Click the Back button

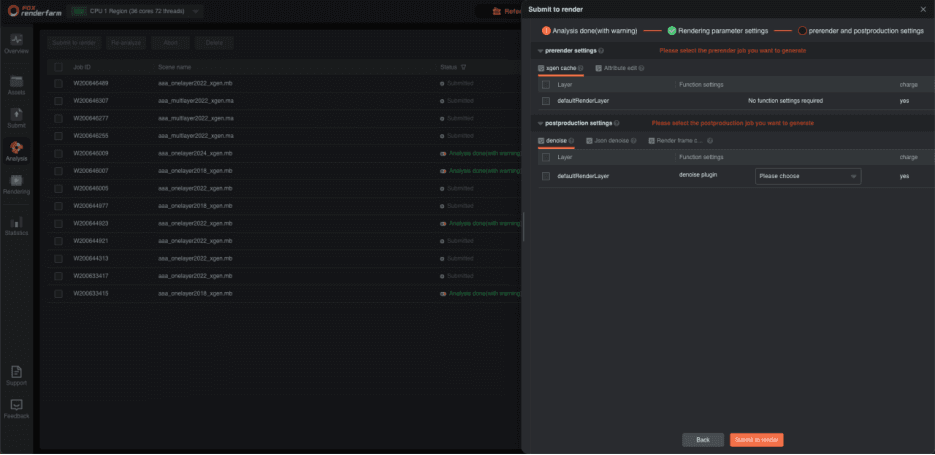702,440
